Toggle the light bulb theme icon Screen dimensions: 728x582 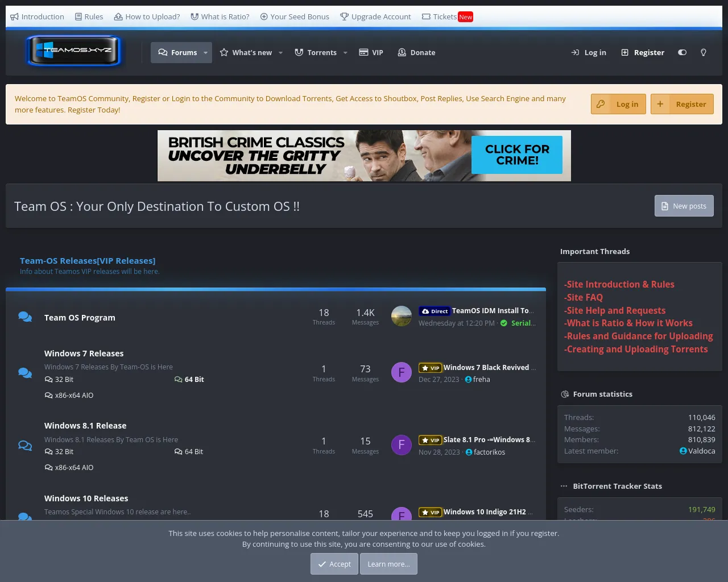point(703,52)
